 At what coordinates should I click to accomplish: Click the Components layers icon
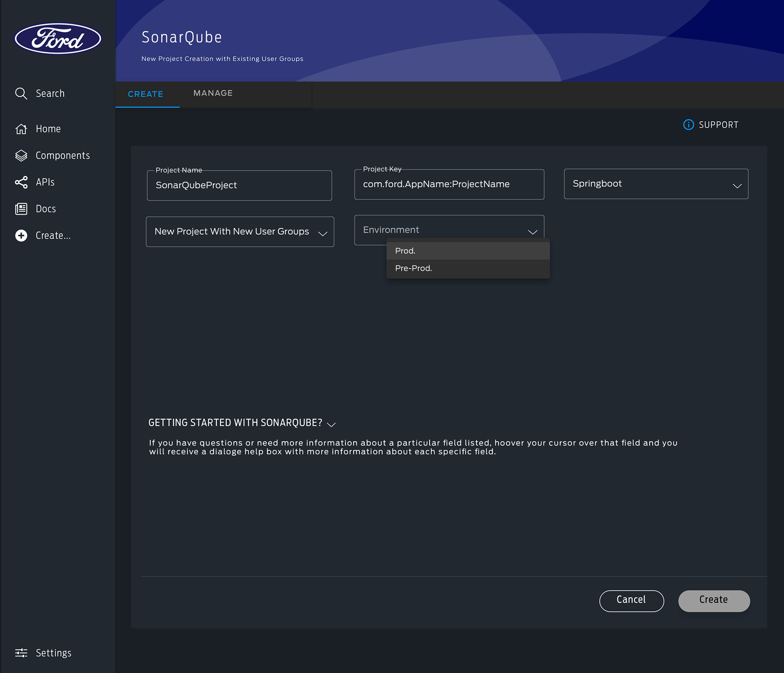[x=21, y=155]
